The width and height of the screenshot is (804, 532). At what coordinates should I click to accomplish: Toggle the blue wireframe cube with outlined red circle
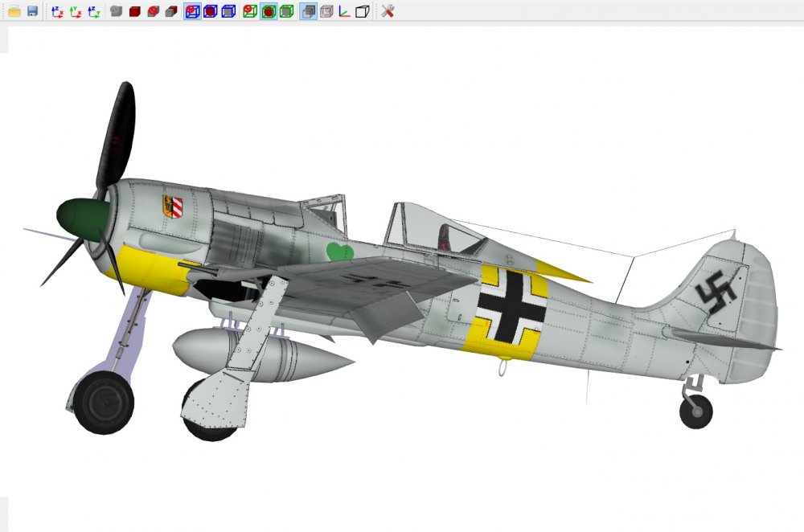click(192, 11)
